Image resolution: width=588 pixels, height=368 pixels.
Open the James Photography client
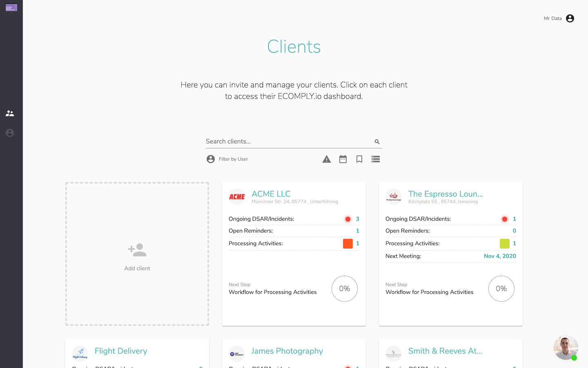coord(287,351)
